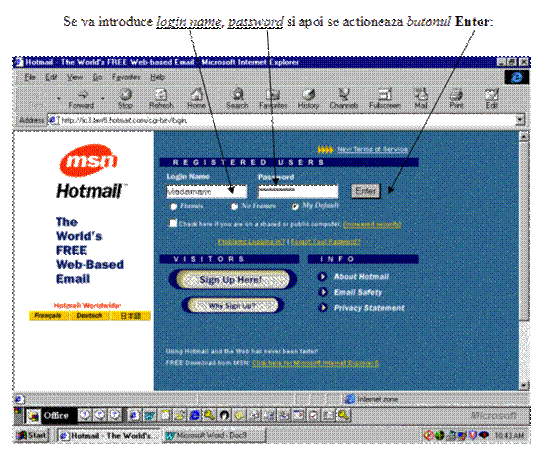Select the My Default radio button
The height and width of the screenshot is (451, 536).
(295, 206)
